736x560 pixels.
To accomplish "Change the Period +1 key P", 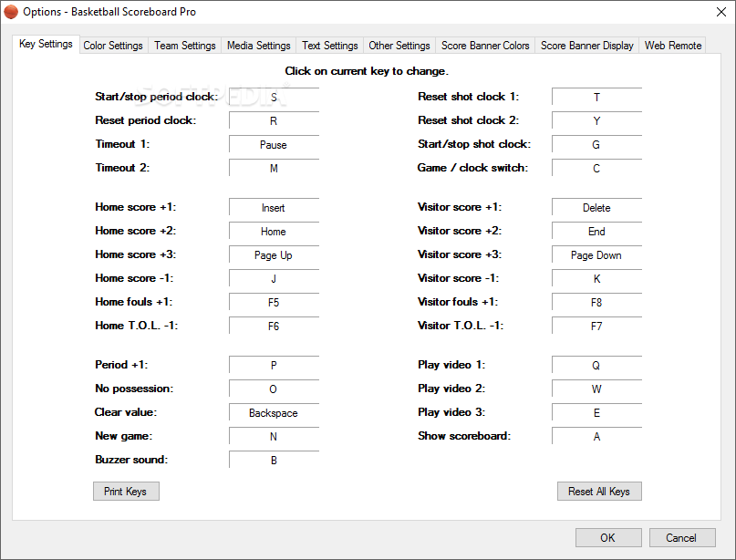I will (275, 365).
